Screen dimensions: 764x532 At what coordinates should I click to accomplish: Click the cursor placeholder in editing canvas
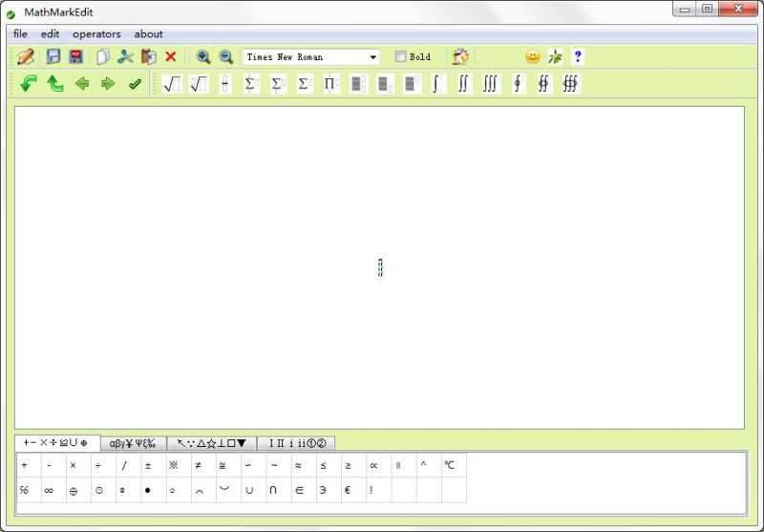pos(380,267)
